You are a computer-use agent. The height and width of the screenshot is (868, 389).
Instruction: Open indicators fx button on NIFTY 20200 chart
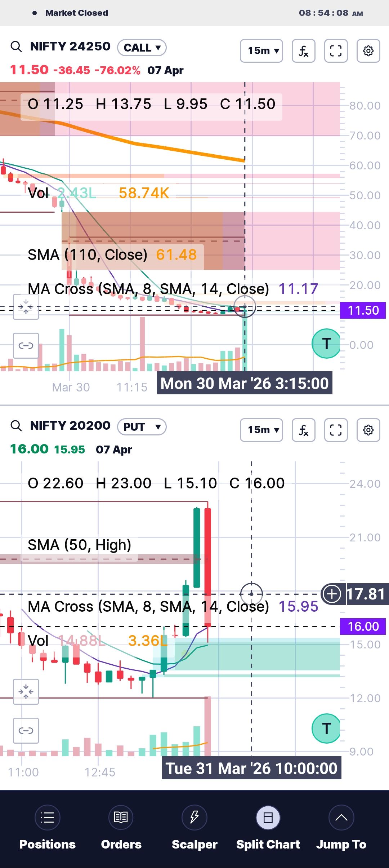[x=303, y=430]
